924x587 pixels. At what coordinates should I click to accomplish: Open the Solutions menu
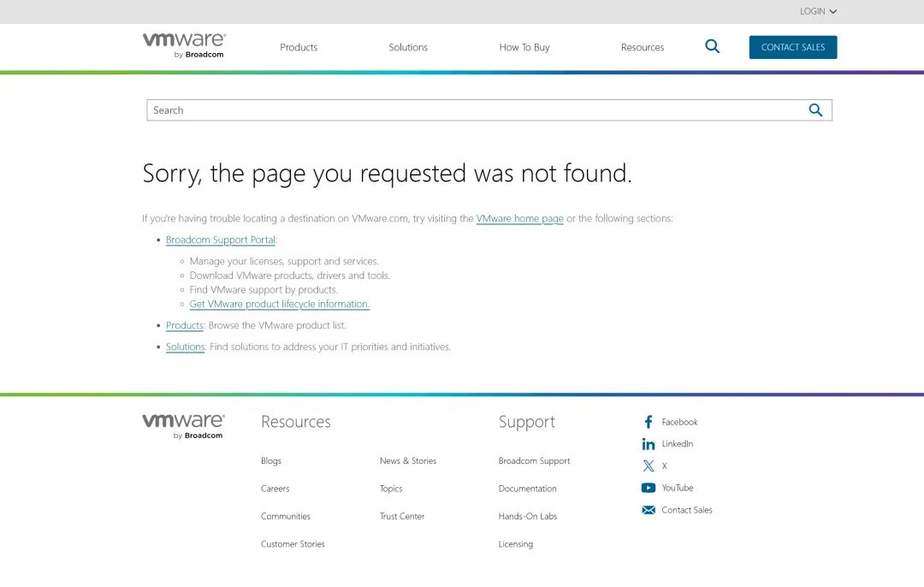coord(408,47)
